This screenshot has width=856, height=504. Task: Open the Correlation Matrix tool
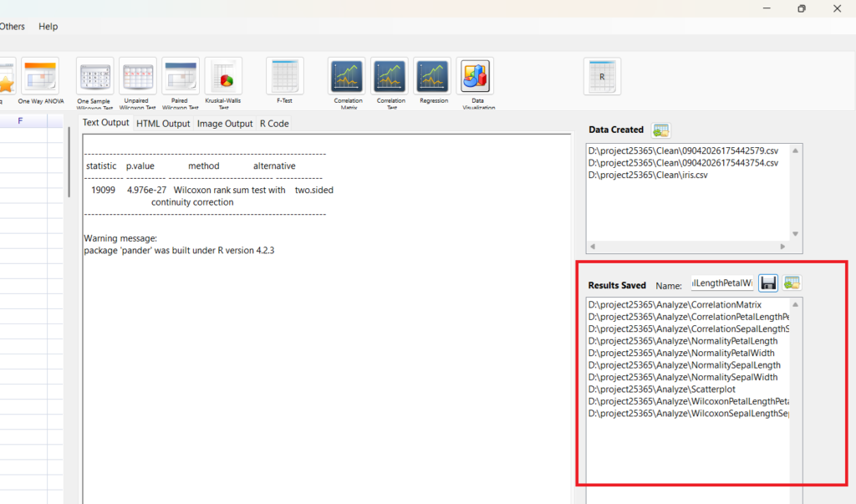coord(347,78)
